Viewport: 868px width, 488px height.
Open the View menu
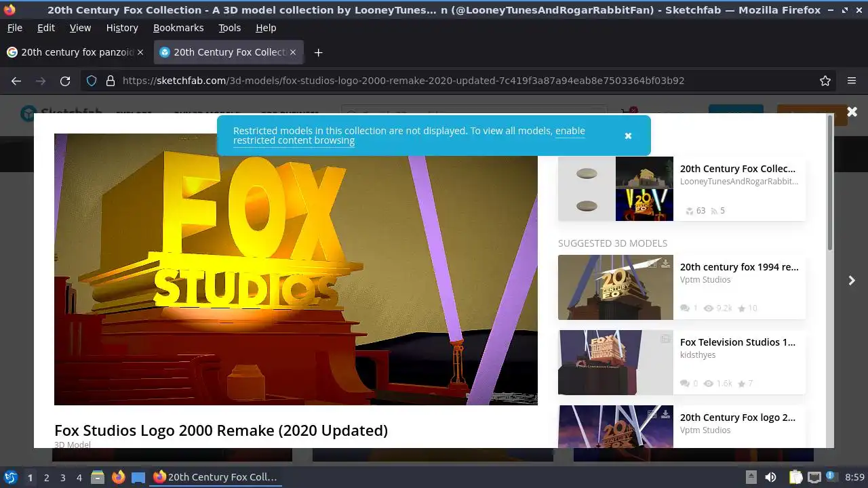80,28
